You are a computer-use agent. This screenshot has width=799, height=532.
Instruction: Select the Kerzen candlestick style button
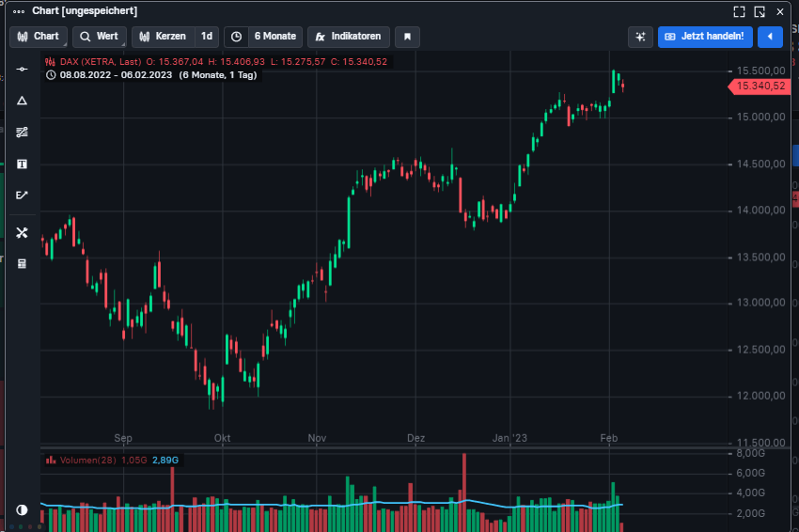163,37
